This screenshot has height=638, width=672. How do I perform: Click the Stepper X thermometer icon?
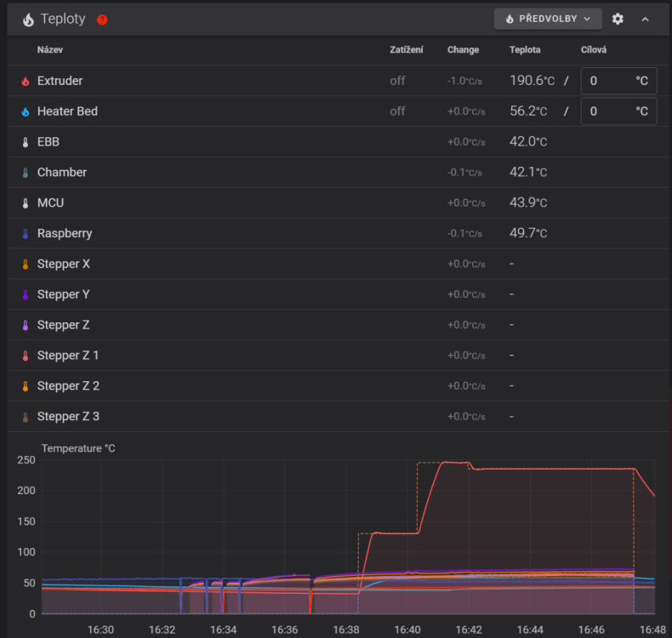click(x=26, y=264)
